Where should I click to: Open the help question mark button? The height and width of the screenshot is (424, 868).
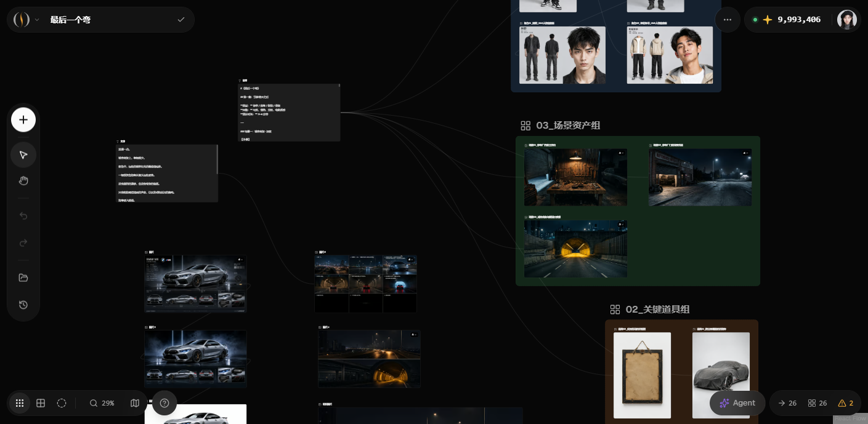pos(164,403)
